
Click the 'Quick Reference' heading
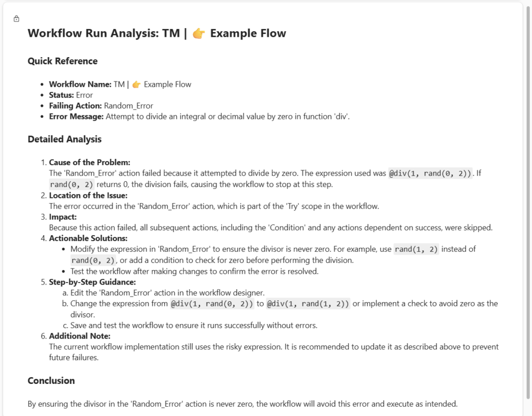(62, 61)
